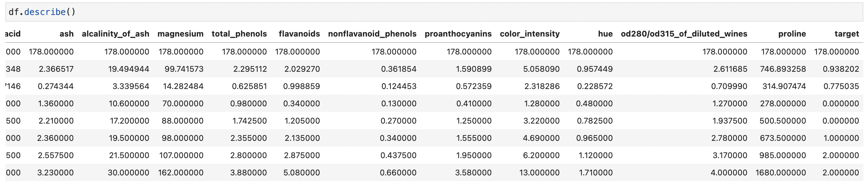Select the proline max value 1680.000000
The image size is (868, 184).
[780, 173]
